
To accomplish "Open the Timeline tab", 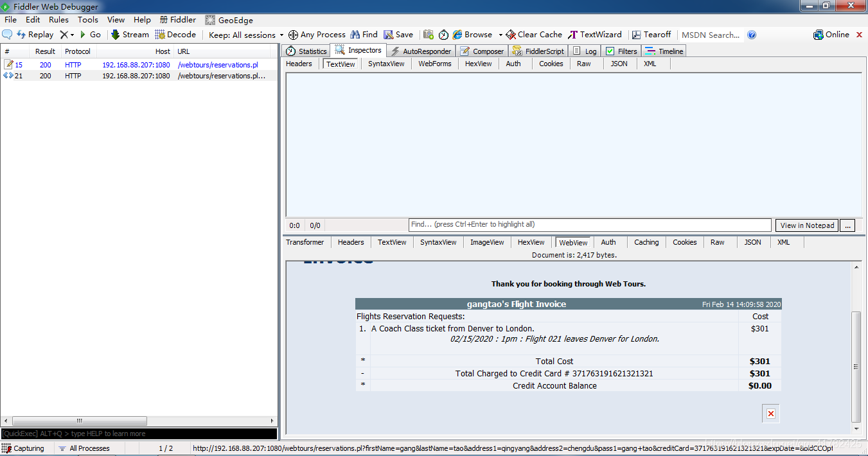I will (x=664, y=51).
